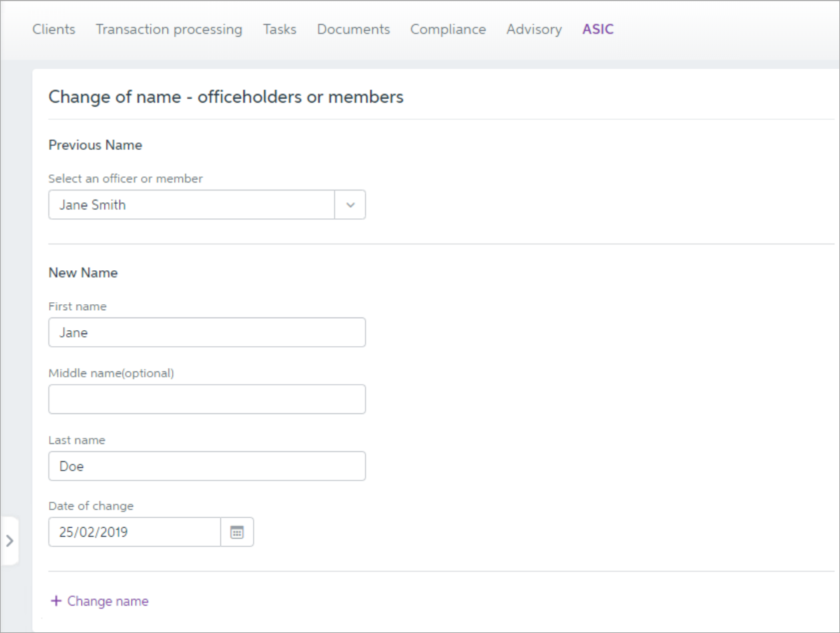The width and height of the screenshot is (840, 633).
Task: Navigate to the Documents tab
Action: pos(353,29)
